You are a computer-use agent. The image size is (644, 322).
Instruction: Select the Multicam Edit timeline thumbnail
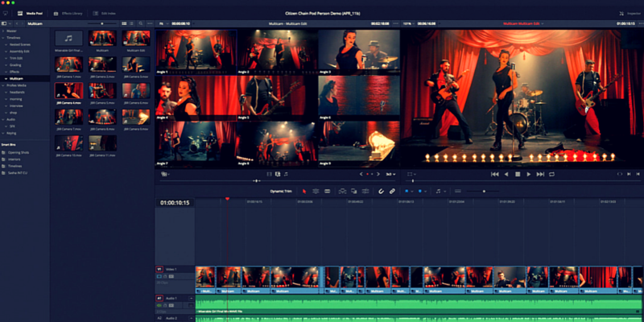(x=136, y=38)
